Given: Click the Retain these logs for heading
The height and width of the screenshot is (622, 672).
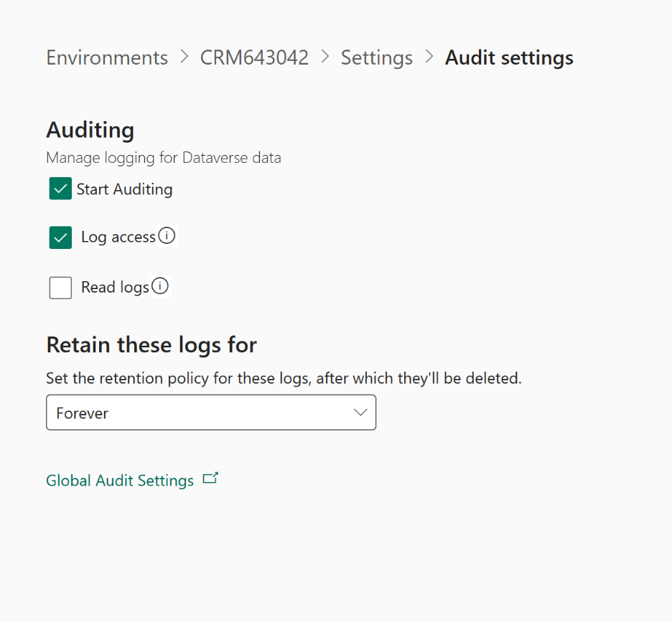Looking at the screenshot, I should coord(151,345).
